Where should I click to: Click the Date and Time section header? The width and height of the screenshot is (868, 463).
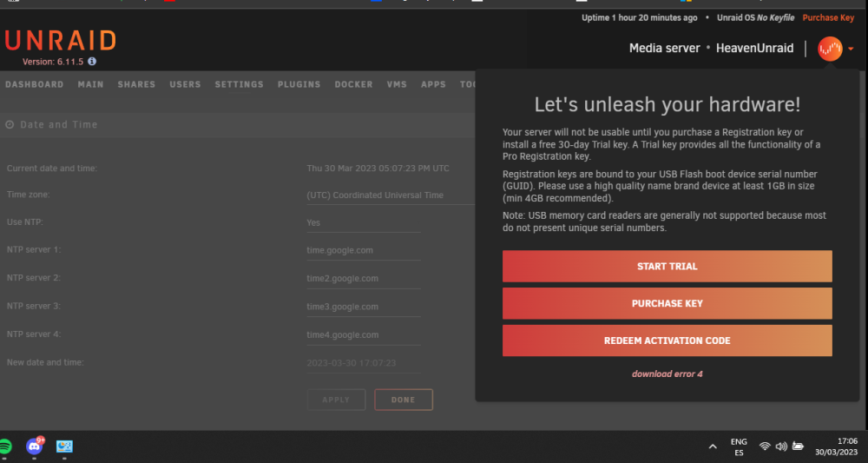[x=59, y=124]
